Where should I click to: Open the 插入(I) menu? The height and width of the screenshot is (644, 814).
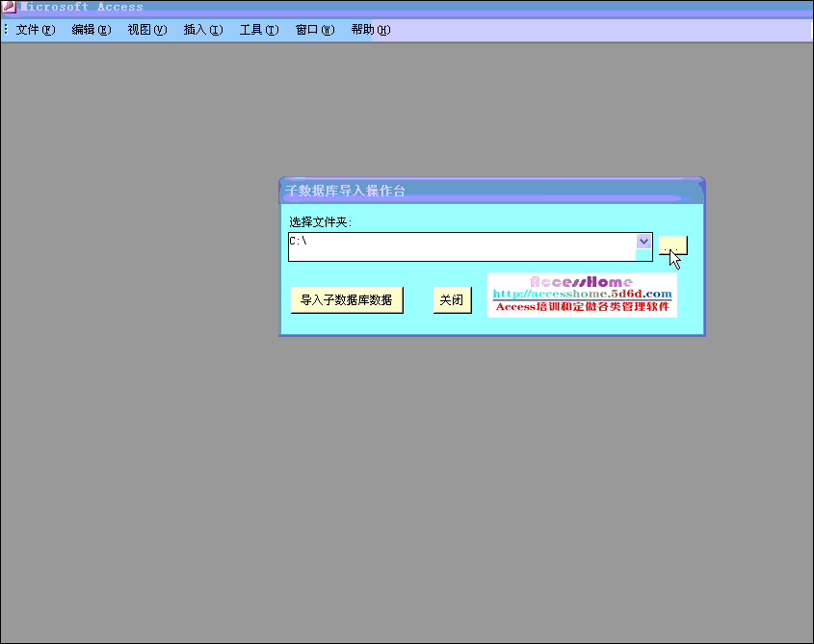pos(203,30)
